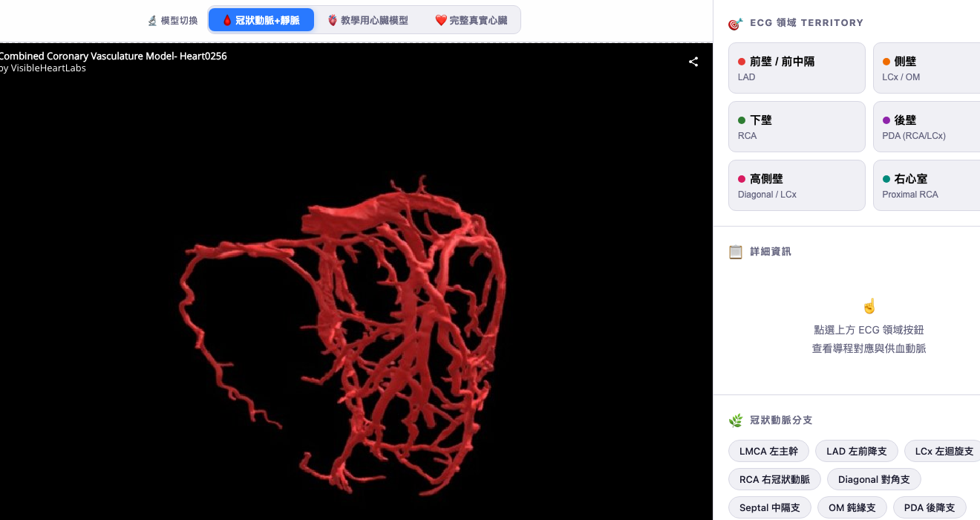This screenshot has height=520, width=980.
Task: Click the ECG target icon beside ECG 領域 TERRITORY
Action: point(734,23)
